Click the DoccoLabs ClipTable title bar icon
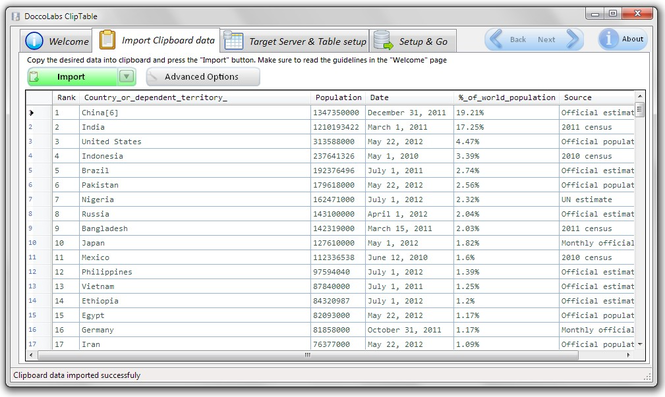 pos(16,17)
